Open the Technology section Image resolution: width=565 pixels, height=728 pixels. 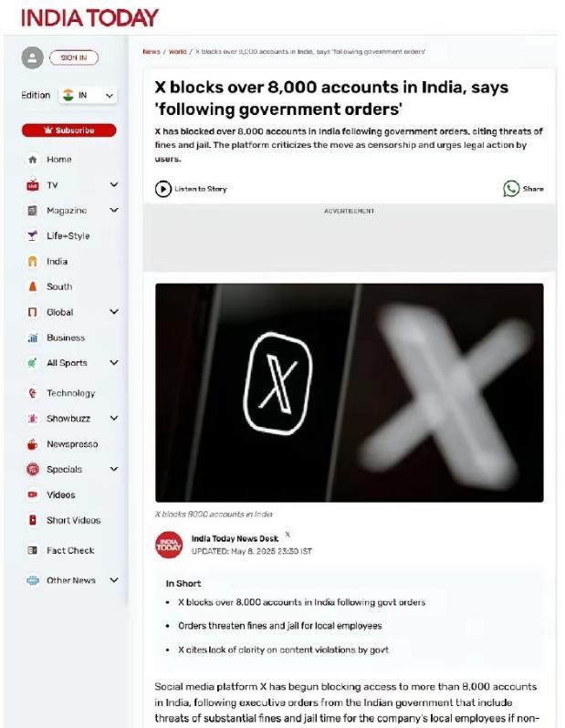click(x=70, y=393)
